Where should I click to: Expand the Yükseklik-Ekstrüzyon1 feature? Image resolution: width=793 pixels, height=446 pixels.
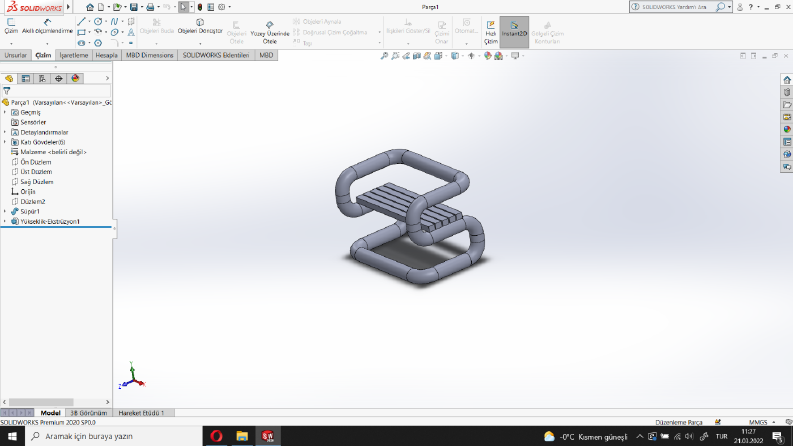[x=5, y=221]
